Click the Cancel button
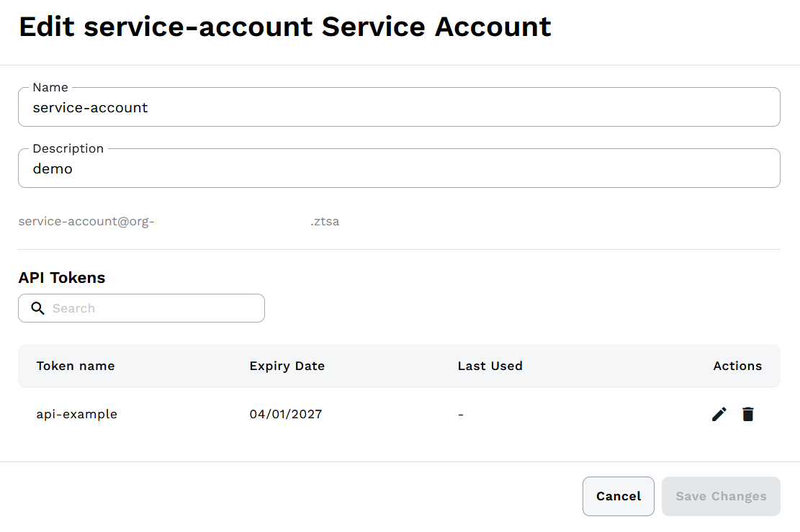Screen dimensions: 800x532 coord(618,496)
